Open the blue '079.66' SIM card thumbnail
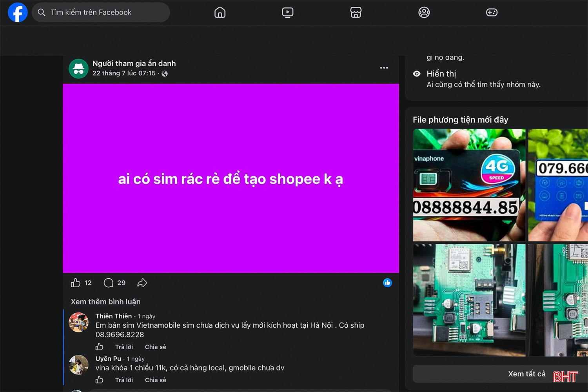This screenshot has width=588, height=392. pyautogui.click(x=558, y=185)
